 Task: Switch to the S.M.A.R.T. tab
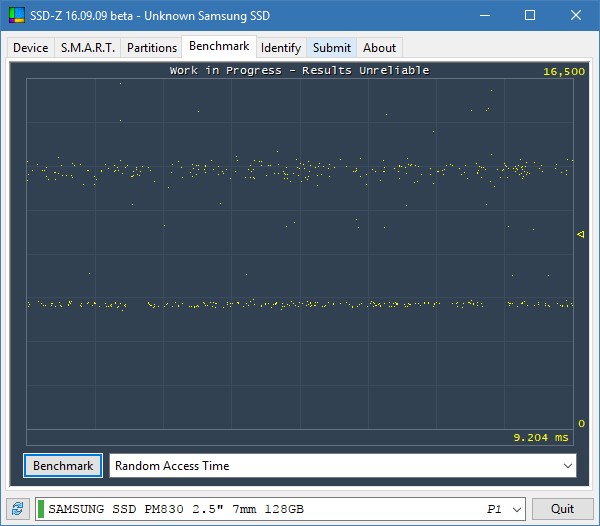click(x=88, y=48)
